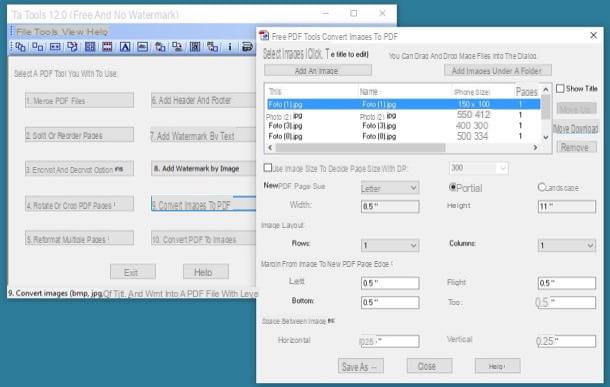Screen dimensions: 610x387
Task: Click the image list horizontal scrollbar left arrow
Action: point(270,147)
